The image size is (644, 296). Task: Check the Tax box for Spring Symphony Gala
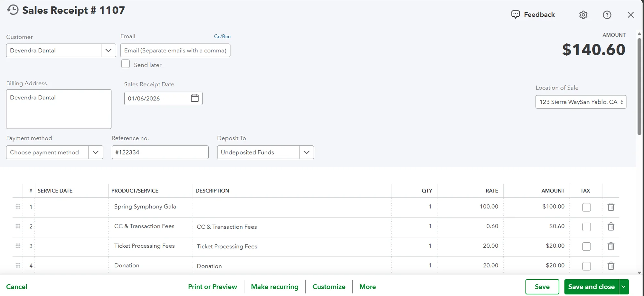pos(586,207)
